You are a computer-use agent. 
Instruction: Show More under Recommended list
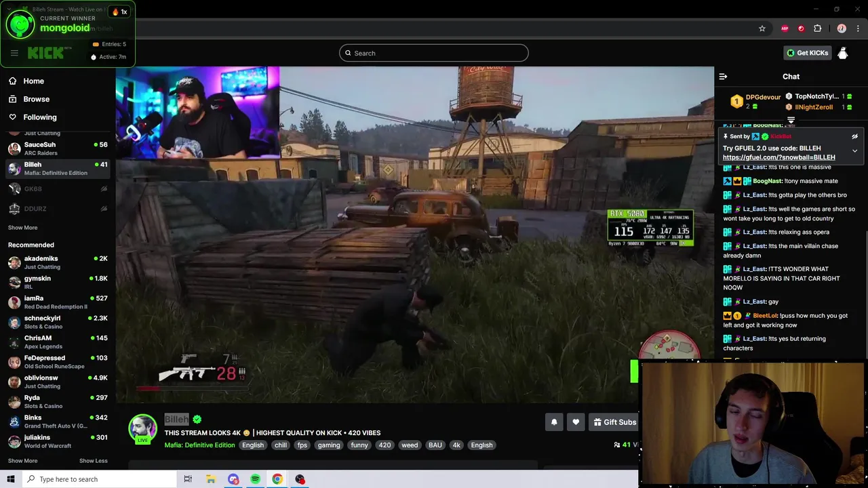pos(22,461)
